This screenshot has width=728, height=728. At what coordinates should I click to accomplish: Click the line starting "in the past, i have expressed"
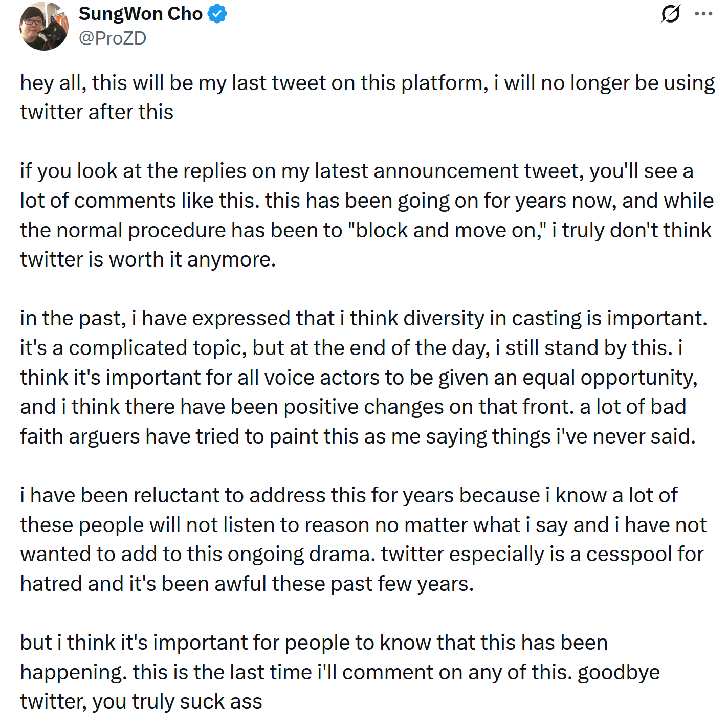point(364,319)
